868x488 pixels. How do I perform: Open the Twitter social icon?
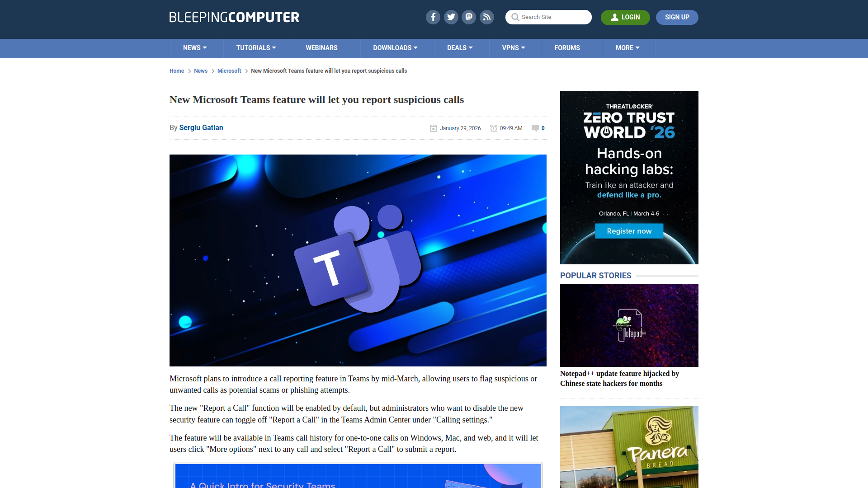click(x=451, y=17)
